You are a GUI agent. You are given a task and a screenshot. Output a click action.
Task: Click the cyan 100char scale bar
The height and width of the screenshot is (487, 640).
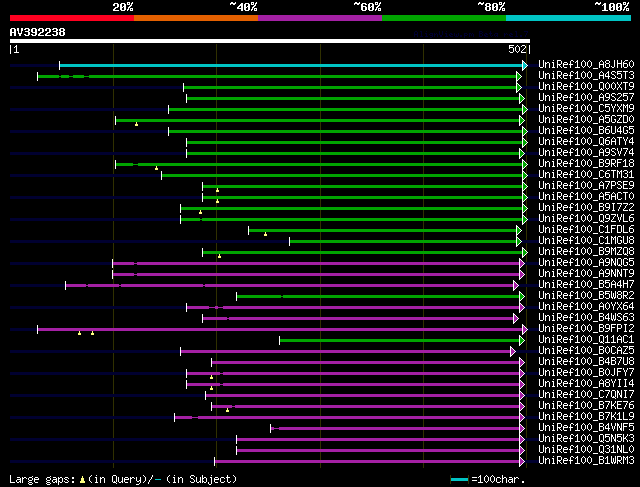coord(460,479)
